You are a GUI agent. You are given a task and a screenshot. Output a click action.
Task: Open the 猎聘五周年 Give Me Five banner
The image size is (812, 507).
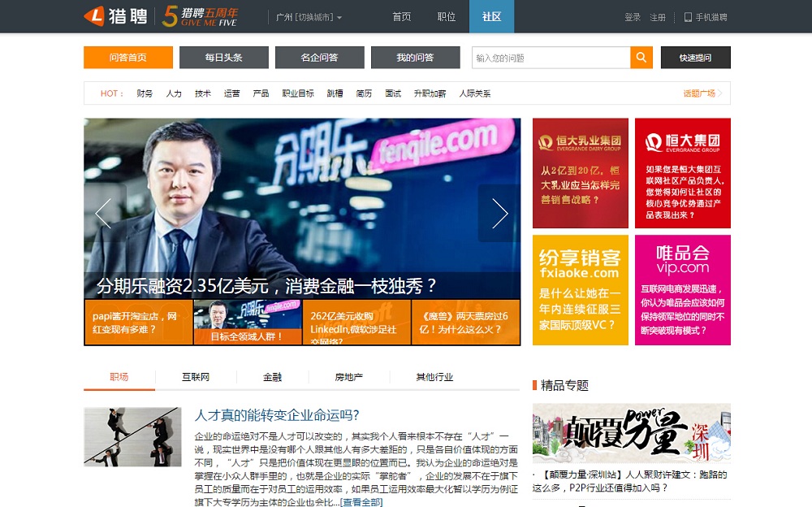pos(200,16)
